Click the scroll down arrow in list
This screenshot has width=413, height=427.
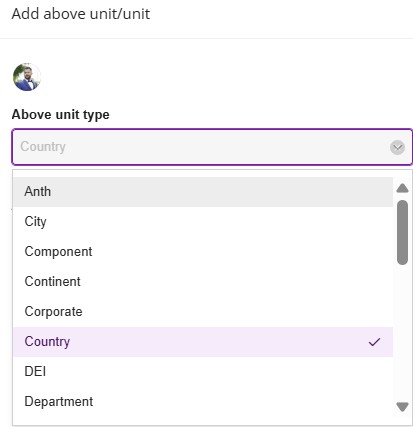(x=403, y=407)
